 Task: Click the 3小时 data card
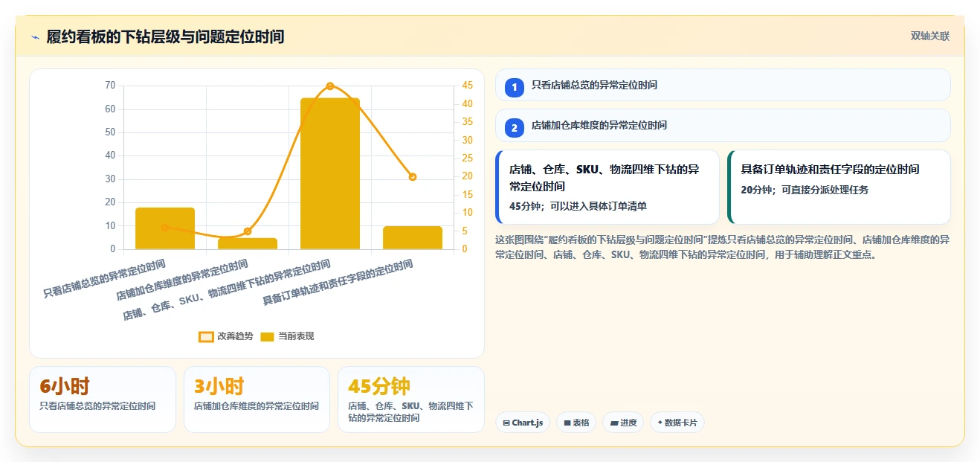click(257, 400)
